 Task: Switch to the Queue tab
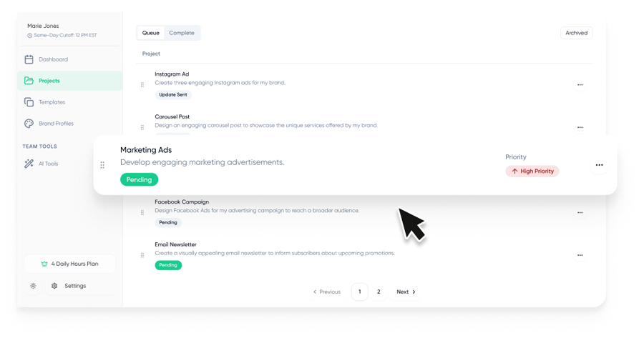(x=151, y=33)
